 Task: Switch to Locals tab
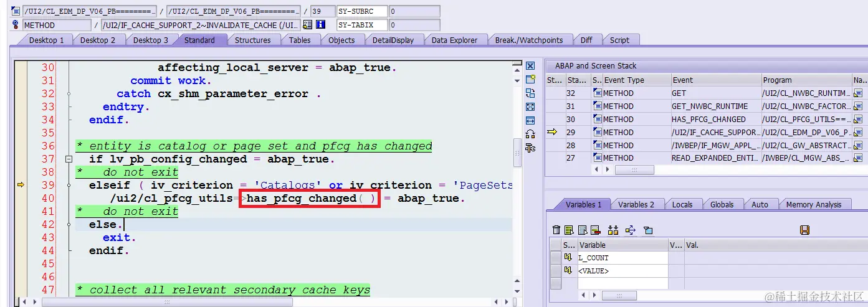click(682, 204)
